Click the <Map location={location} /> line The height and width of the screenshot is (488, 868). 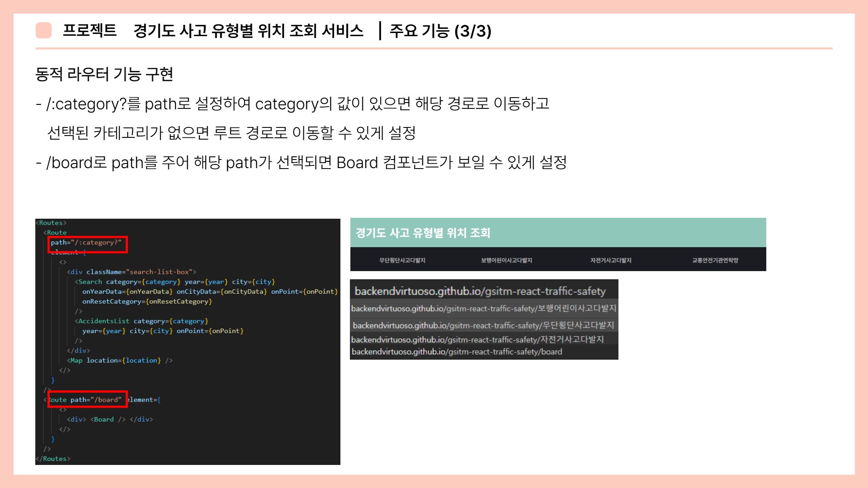120,361
